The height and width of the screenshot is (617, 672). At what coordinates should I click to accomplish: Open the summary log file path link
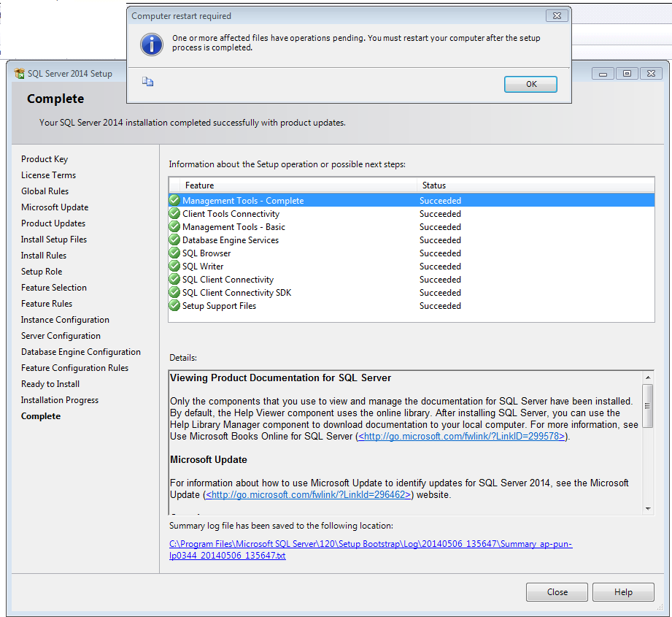point(370,549)
